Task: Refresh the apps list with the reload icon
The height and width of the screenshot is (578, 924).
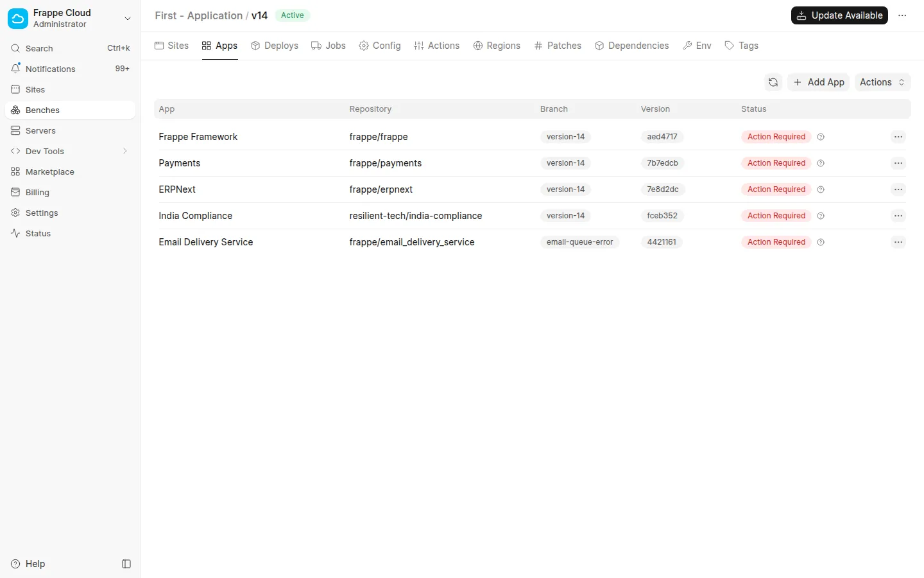Action: pyautogui.click(x=773, y=82)
